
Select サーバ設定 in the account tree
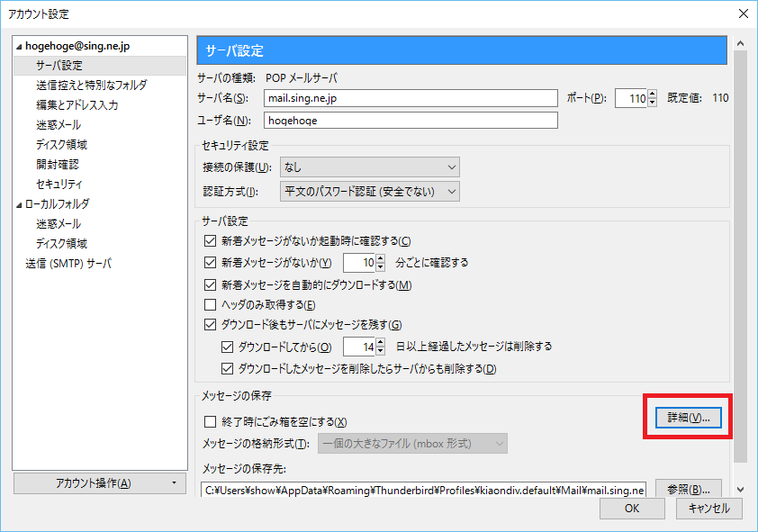(x=100, y=66)
